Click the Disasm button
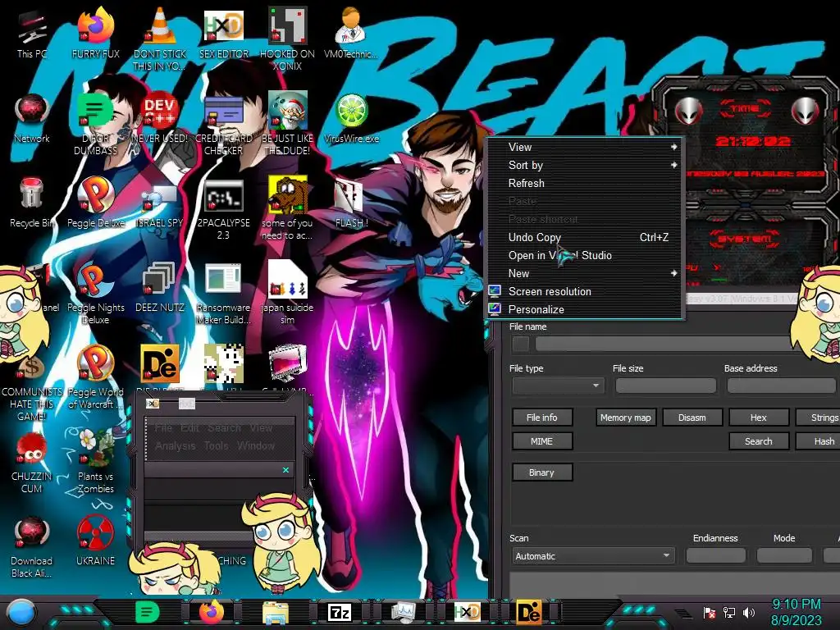 [x=692, y=418]
